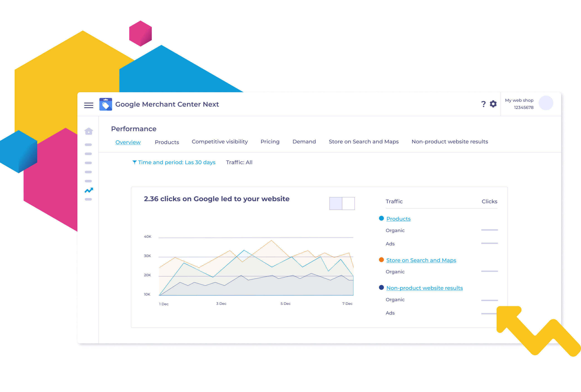Click the Traffic column header

(394, 202)
